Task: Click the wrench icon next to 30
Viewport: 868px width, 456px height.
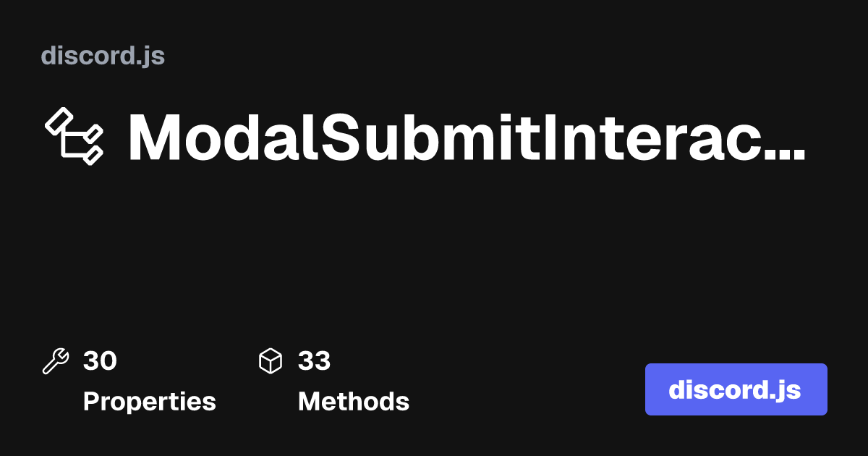Action: coord(56,360)
